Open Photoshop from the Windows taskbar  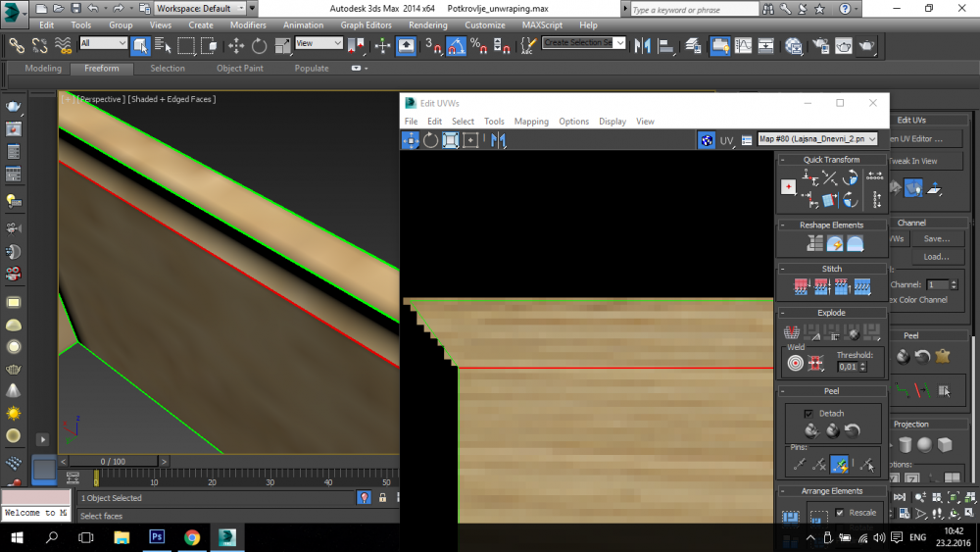(156, 537)
